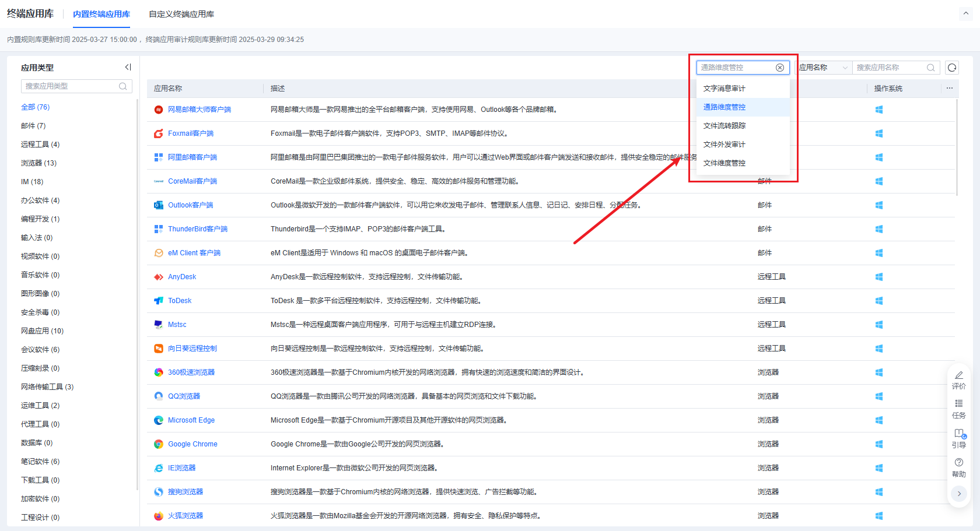The height and width of the screenshot is (531, 980).
Task: Open the 帮助 help icon
Action: pyautogui.click(x=958, y=467)
